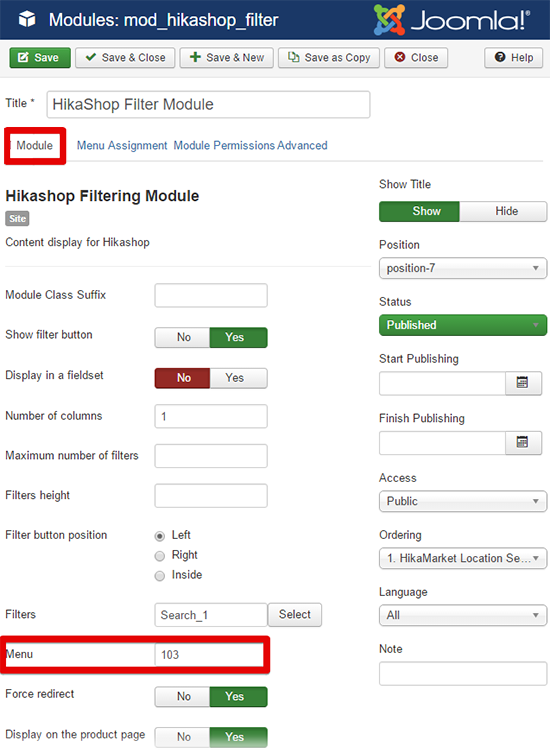This screenshot has height=753, width=550.
Task: Click the Filters Select button
Action: coord(294,615)
